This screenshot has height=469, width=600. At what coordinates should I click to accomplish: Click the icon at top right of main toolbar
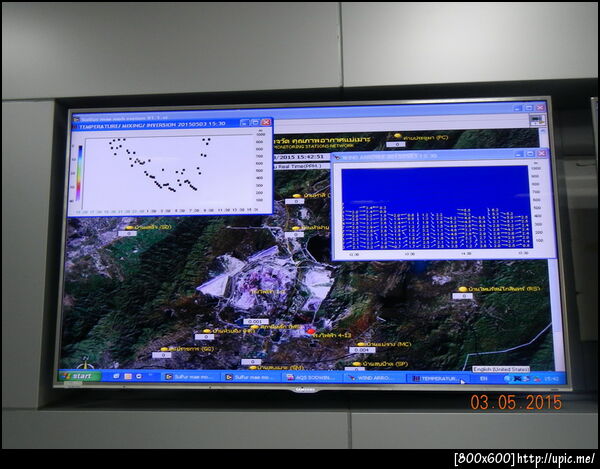pos(536,120)
